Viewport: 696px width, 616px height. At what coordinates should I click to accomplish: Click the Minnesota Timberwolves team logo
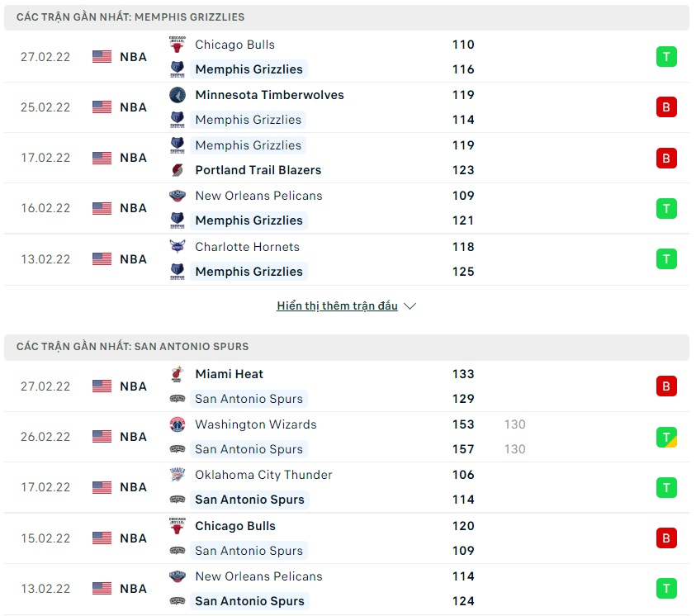pyautogui.click(x=178, y=95)
